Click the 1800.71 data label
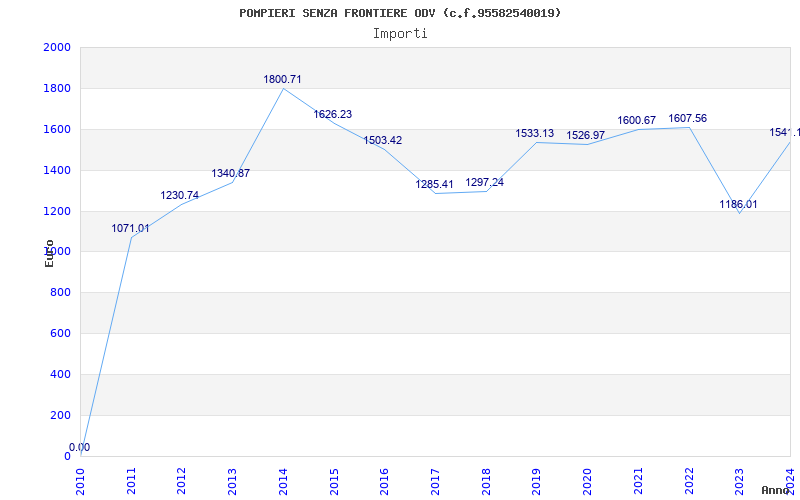The width and height of the screenshot is (800, 500). (x=282, y=80)
